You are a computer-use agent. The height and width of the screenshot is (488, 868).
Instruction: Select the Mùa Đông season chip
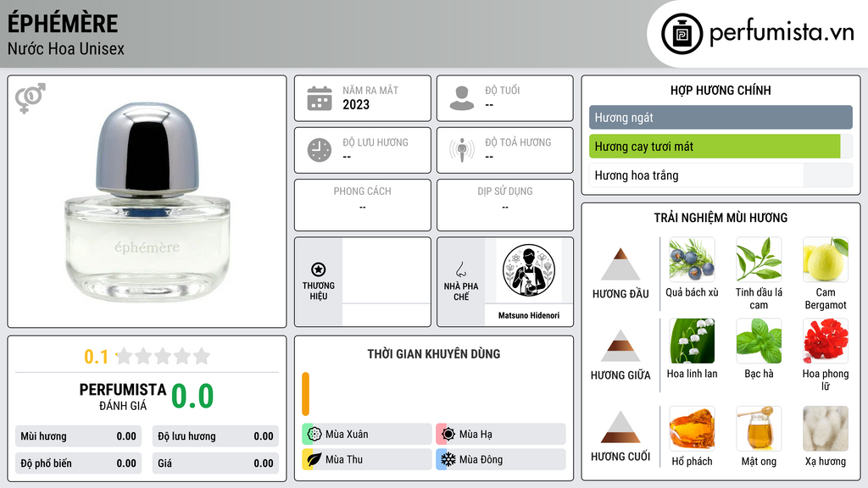(501, 459)
